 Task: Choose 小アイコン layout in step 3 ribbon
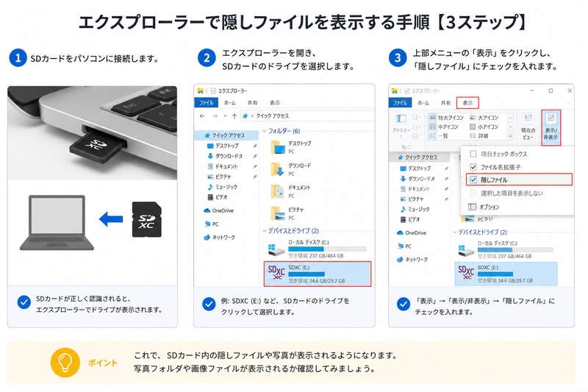click(484, 126)
